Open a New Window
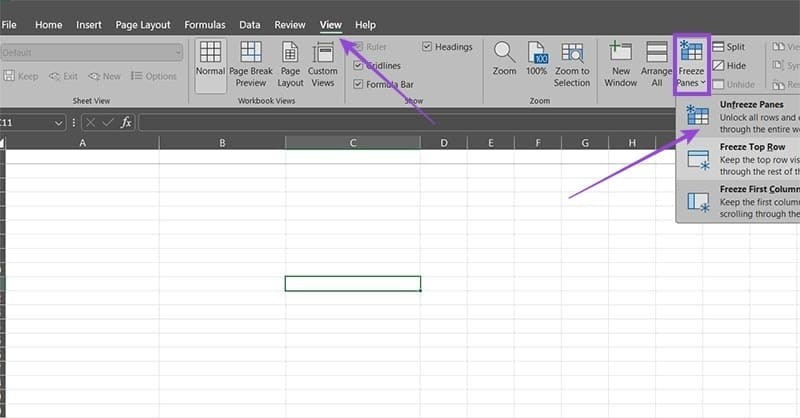Screen dimensions: 800x418 point(620,64)
